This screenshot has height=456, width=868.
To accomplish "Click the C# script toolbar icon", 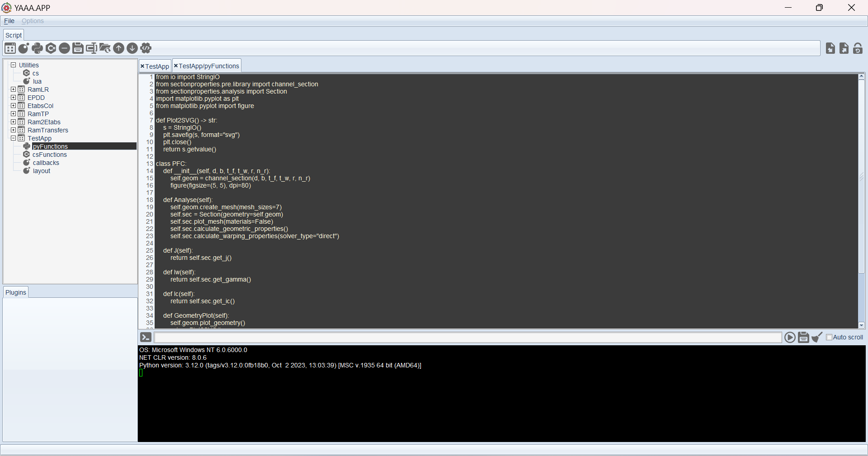I will click(51, 48).
